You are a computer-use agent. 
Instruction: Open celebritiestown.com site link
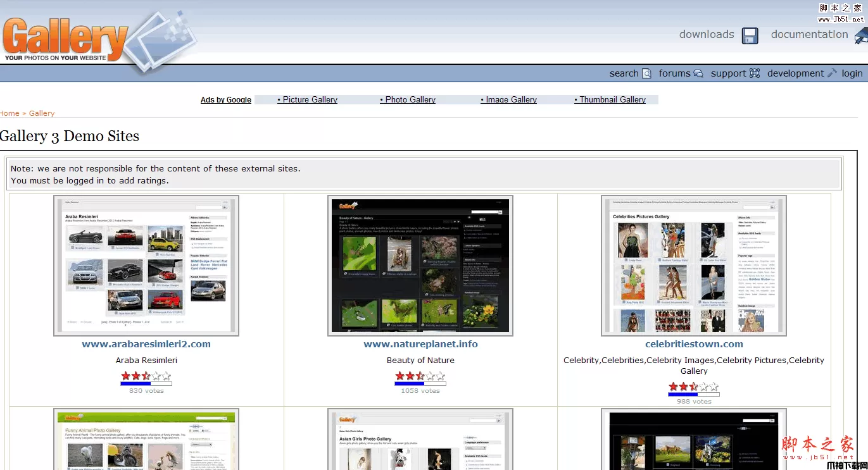coord(694,344)
